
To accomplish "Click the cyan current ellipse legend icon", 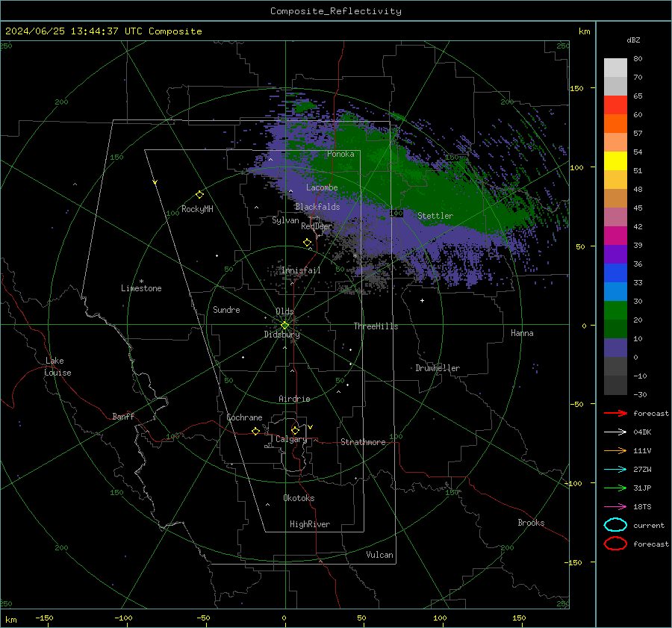I will click(x=615, y=525).
